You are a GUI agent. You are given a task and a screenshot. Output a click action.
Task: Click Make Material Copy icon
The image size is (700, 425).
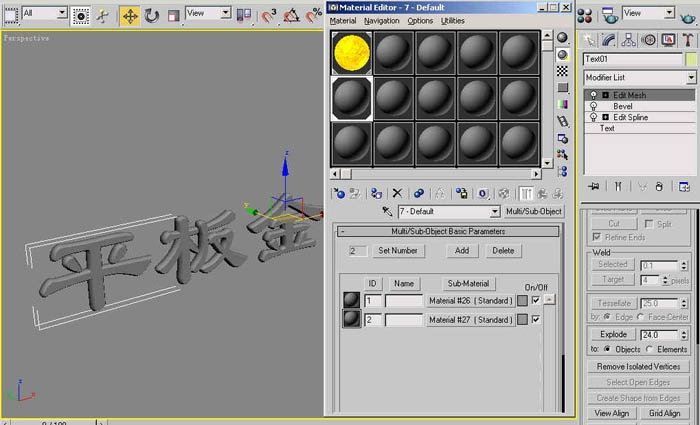[x=418, y=193]
